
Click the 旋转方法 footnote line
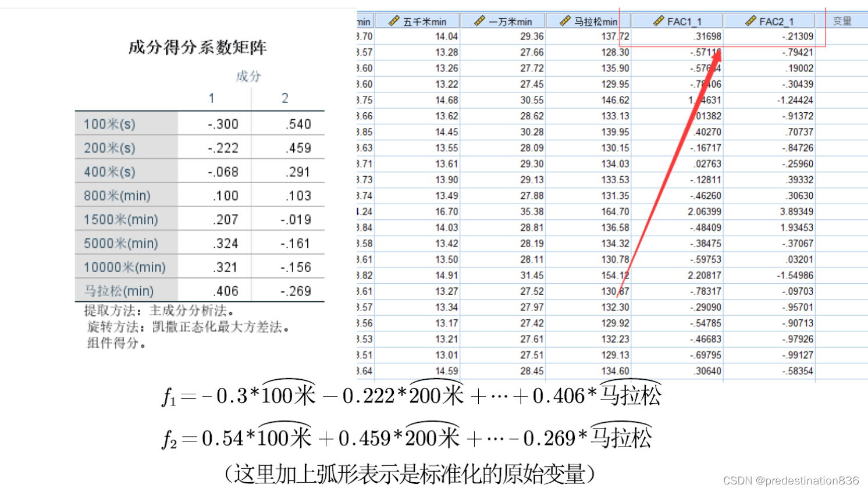click(x=188, y=327)
